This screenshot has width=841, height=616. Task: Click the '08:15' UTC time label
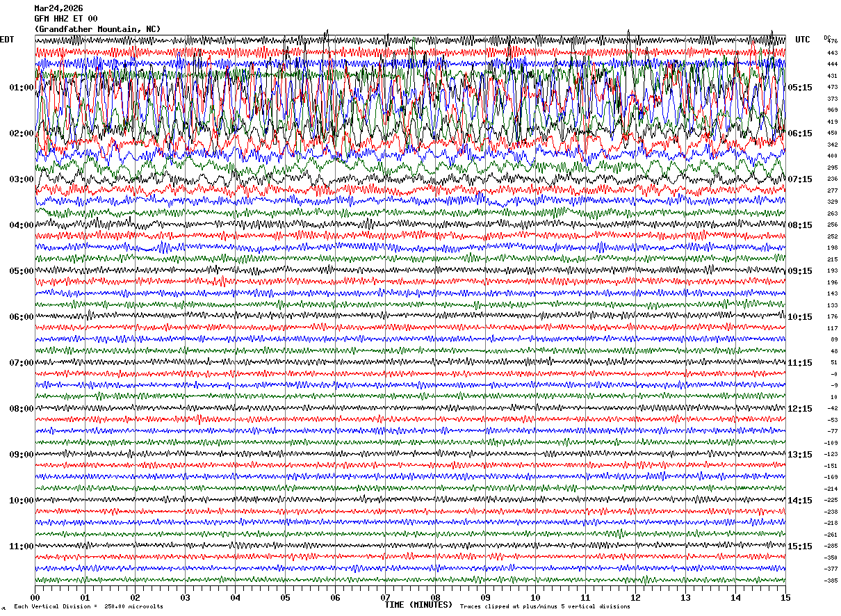pyautogui.click(x=800, y=225)
